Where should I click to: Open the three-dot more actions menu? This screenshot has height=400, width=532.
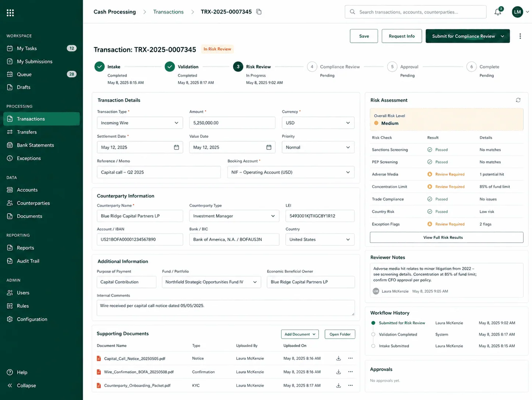520,36
